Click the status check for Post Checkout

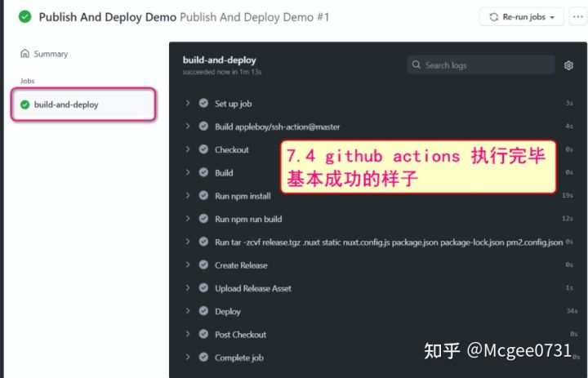(x=203, y=334)
